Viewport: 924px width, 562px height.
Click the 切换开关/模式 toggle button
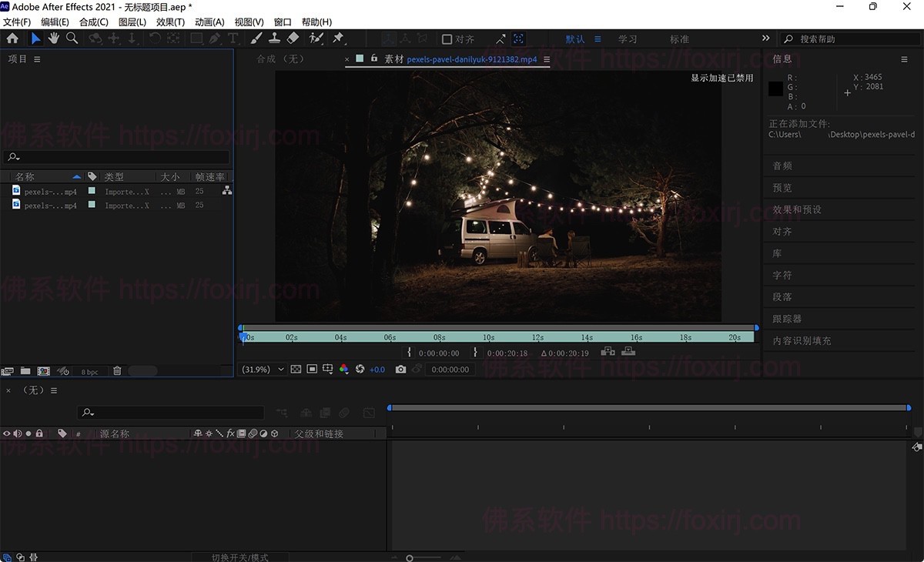tap(241, 556)
